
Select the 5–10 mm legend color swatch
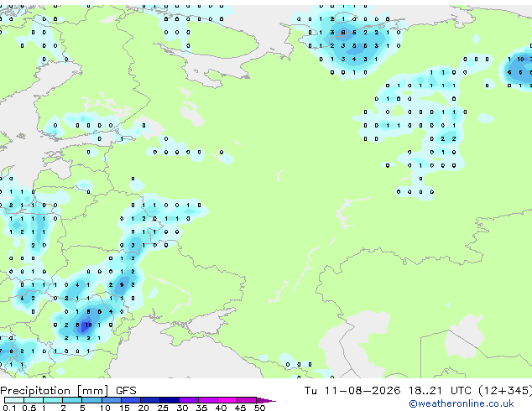coord(91,400)
